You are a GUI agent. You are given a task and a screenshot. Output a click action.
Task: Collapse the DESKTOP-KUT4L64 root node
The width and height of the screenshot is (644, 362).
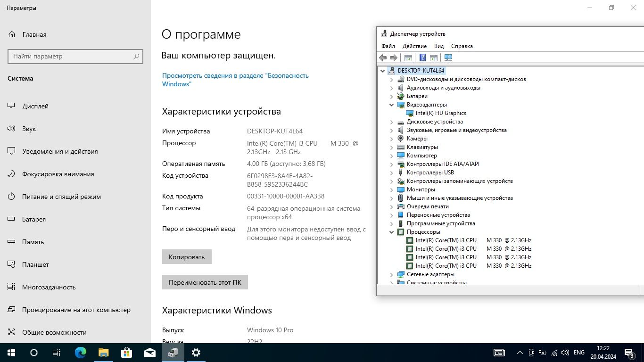click(382, 71)
